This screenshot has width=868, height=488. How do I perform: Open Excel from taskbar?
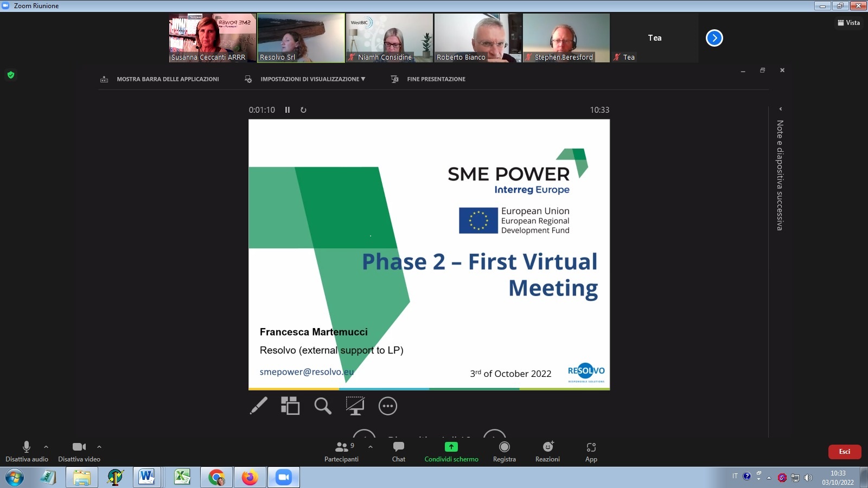(182, 478)
